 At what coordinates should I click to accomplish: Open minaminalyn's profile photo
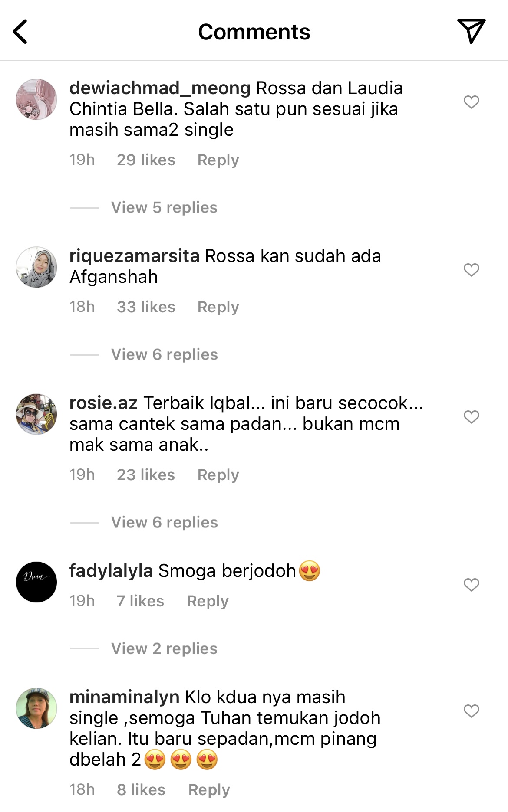point(36,708)
